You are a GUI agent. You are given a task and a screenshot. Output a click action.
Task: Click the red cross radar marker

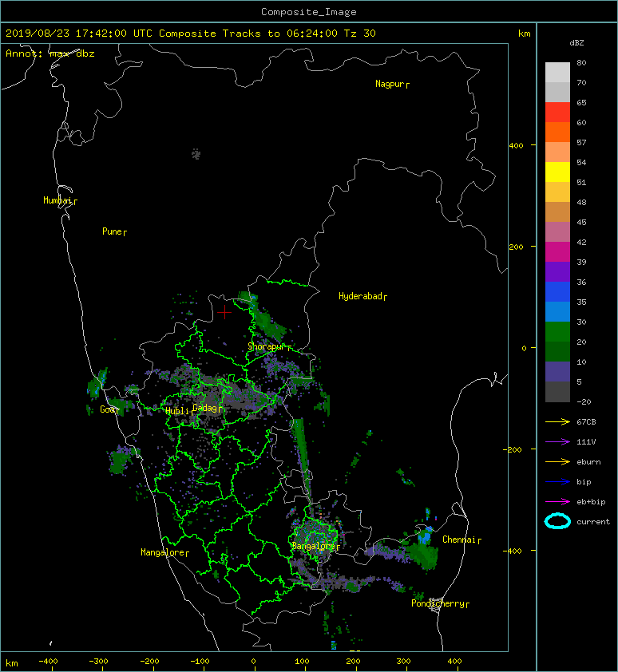[x=224, y=312]
